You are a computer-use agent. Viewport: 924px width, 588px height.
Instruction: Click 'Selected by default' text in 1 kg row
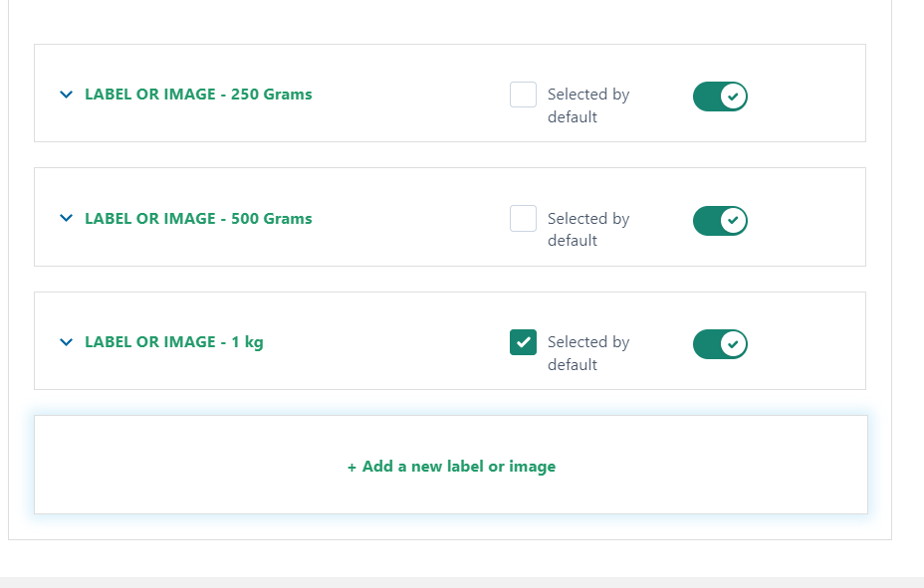pos(588,353)
